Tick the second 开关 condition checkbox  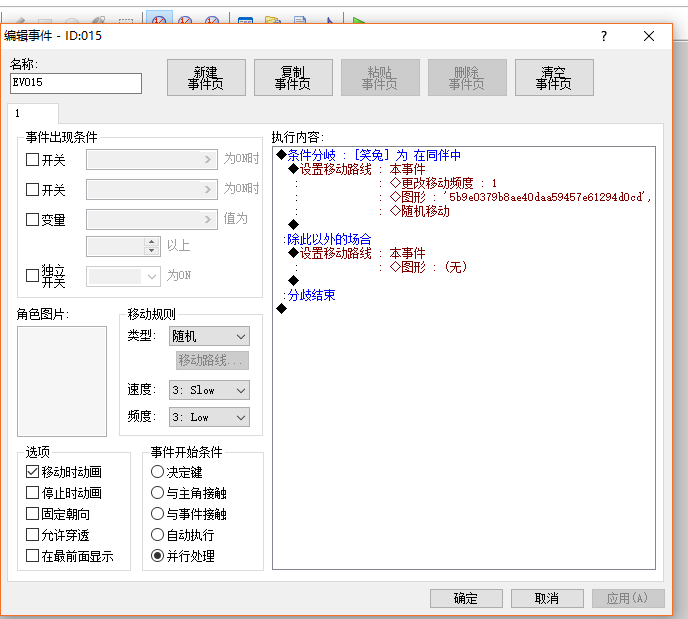coord(32,190)
